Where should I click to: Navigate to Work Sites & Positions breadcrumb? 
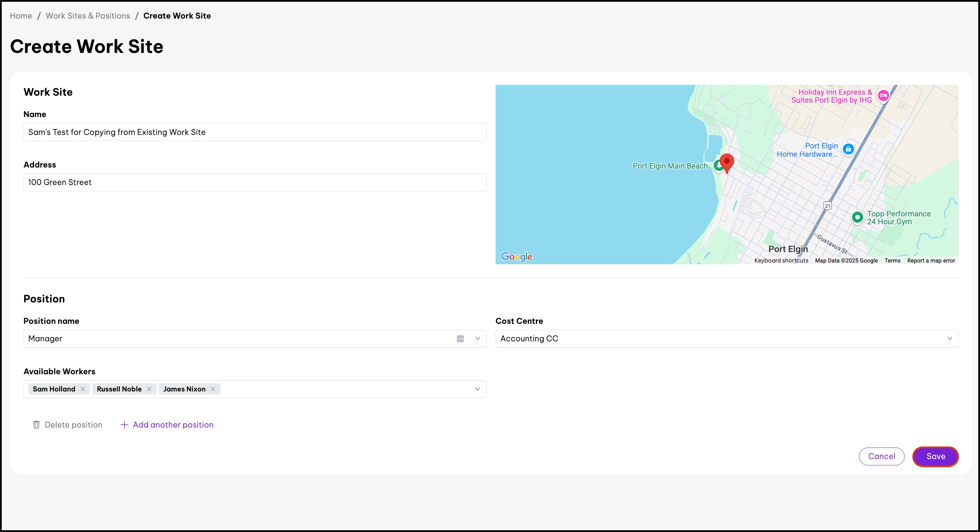pyautogui.click(x=88, y=15)
